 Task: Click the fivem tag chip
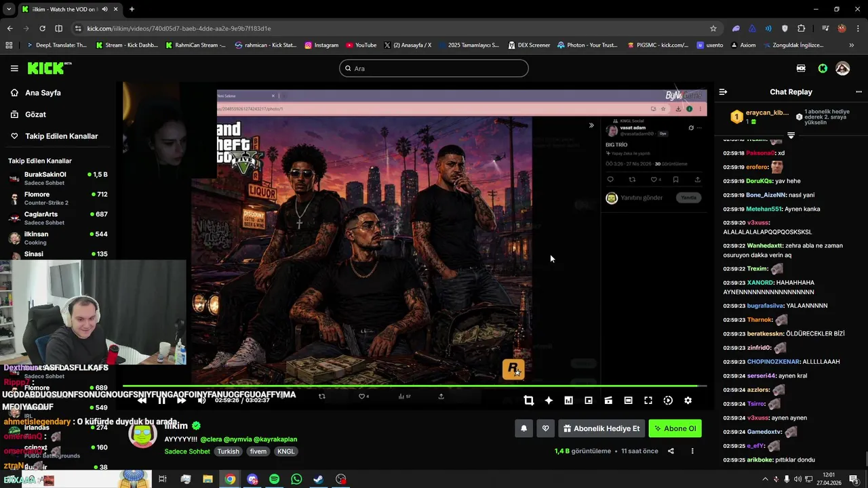[x=258, y=451]
